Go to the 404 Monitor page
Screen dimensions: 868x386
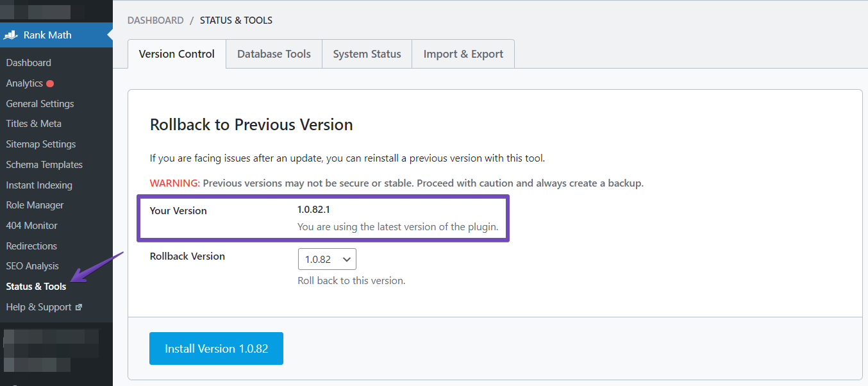pos(32,226)
